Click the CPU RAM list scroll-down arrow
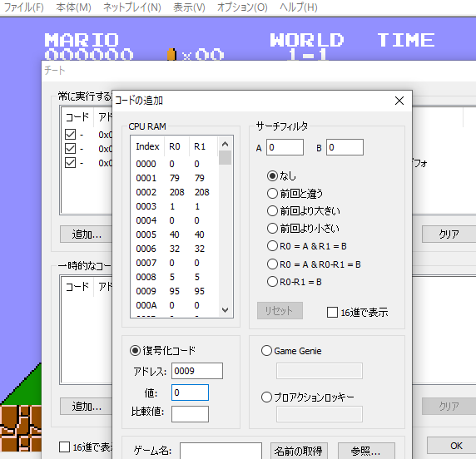Image resolution: width=476 pixels, height=459 pixels. tap(225, 310)
